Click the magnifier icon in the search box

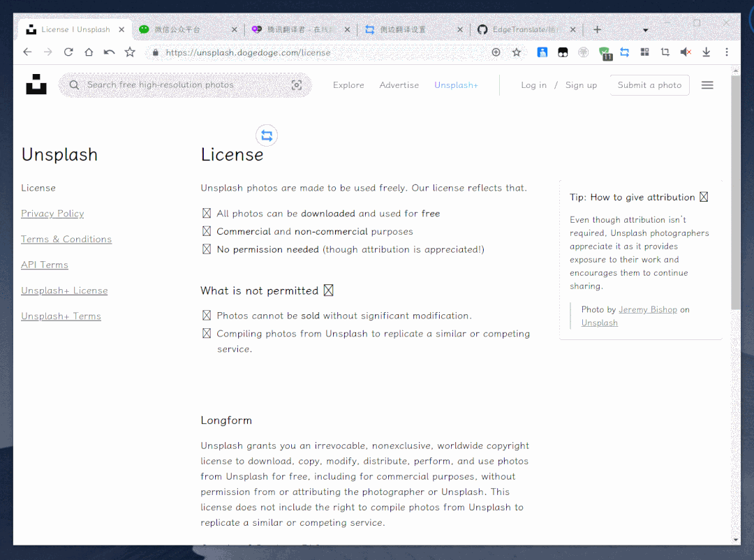74,84
